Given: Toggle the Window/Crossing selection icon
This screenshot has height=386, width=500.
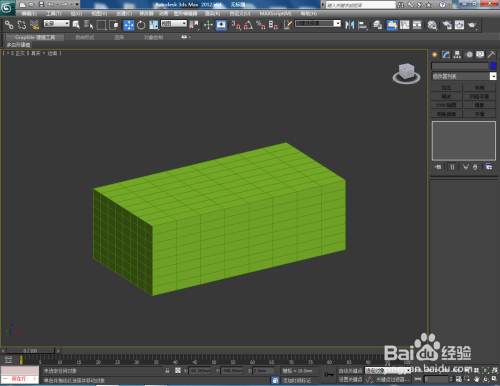Looking at the screenshot, I should tap(114, 25).
